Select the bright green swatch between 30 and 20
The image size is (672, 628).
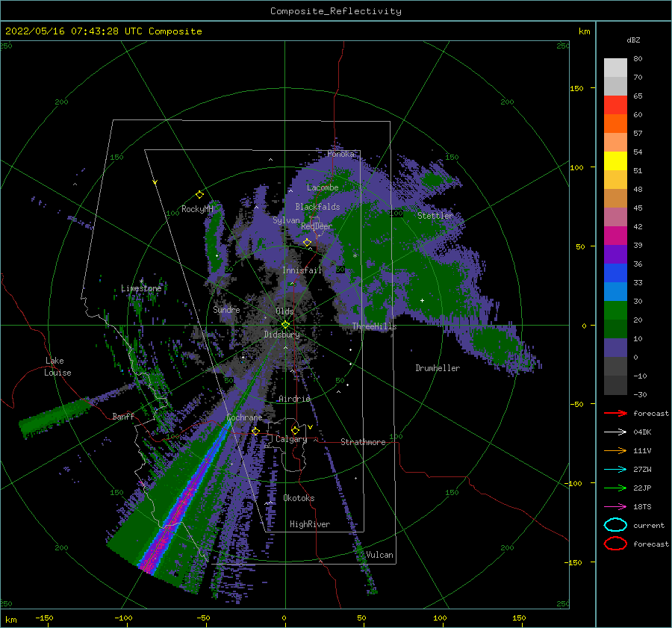(615, 311)
